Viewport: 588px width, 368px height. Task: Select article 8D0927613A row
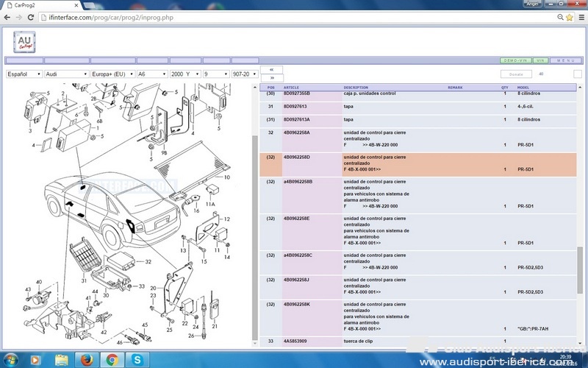point(417,121)
